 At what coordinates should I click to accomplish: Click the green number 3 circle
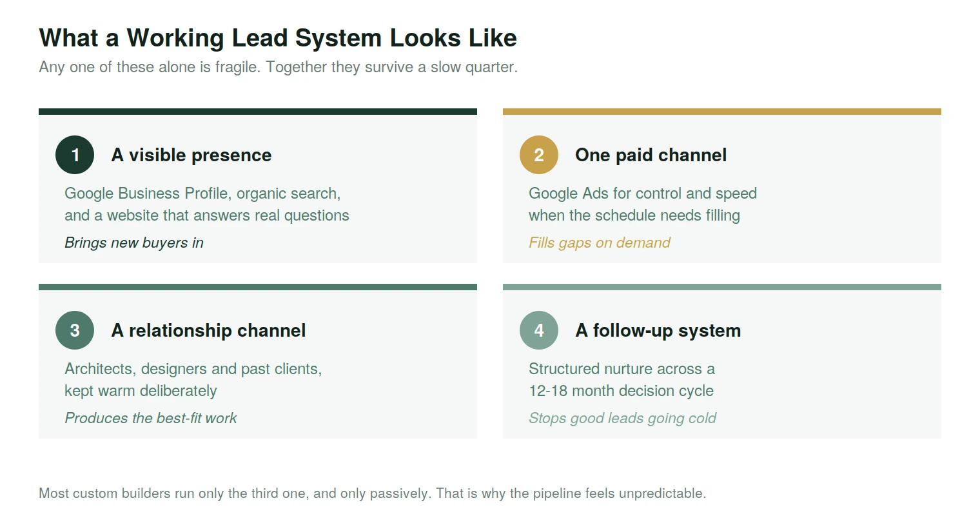[75, 330]
